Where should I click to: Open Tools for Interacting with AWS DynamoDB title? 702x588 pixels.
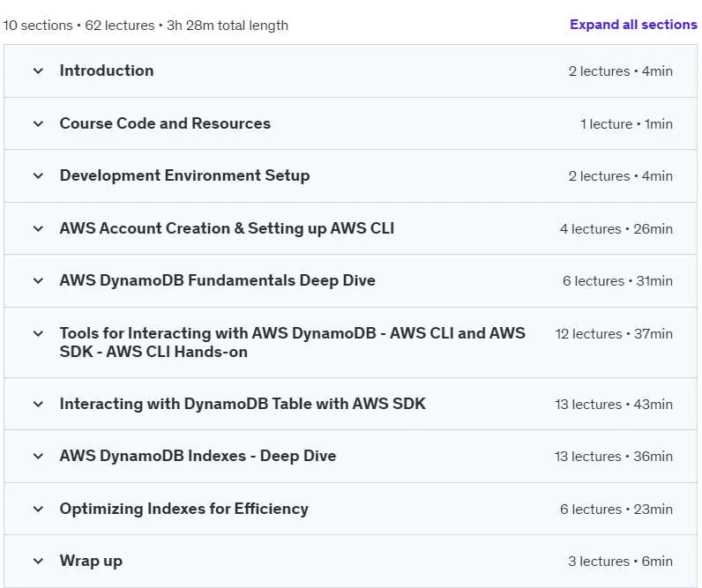292,342
